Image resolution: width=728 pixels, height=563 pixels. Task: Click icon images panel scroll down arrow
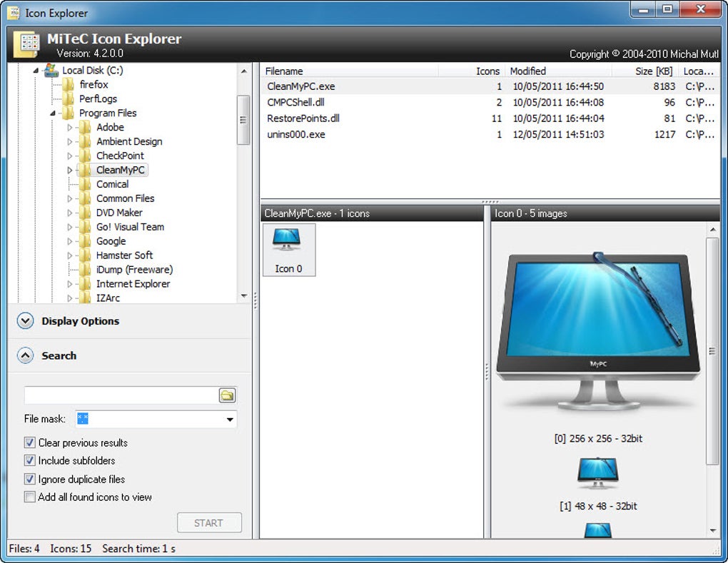(713, 530)
